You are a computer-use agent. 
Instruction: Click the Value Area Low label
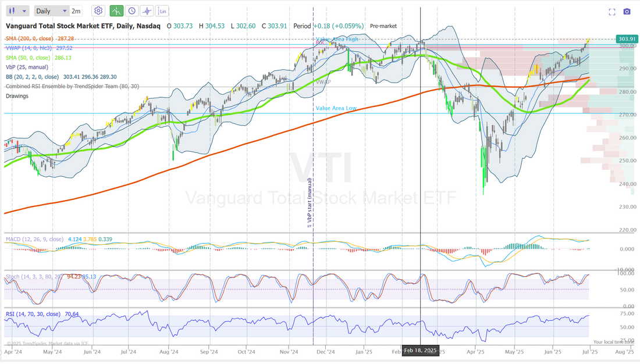pos(336,108)
